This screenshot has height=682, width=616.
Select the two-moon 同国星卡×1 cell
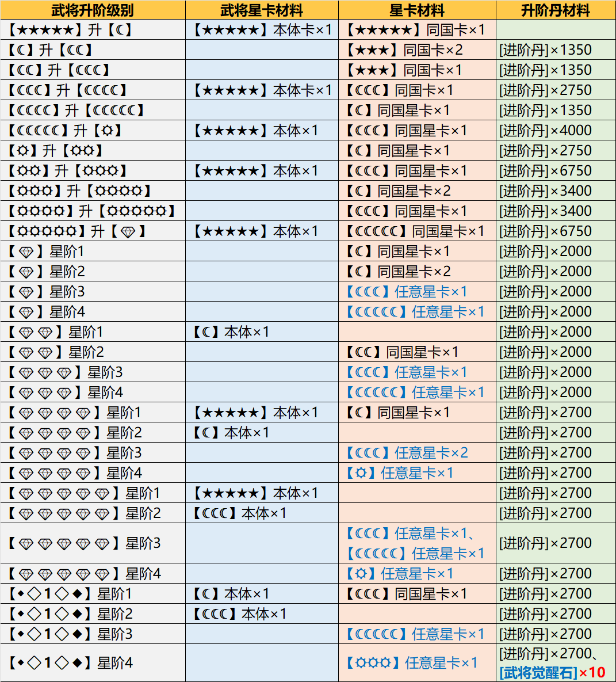pos(417,352)
